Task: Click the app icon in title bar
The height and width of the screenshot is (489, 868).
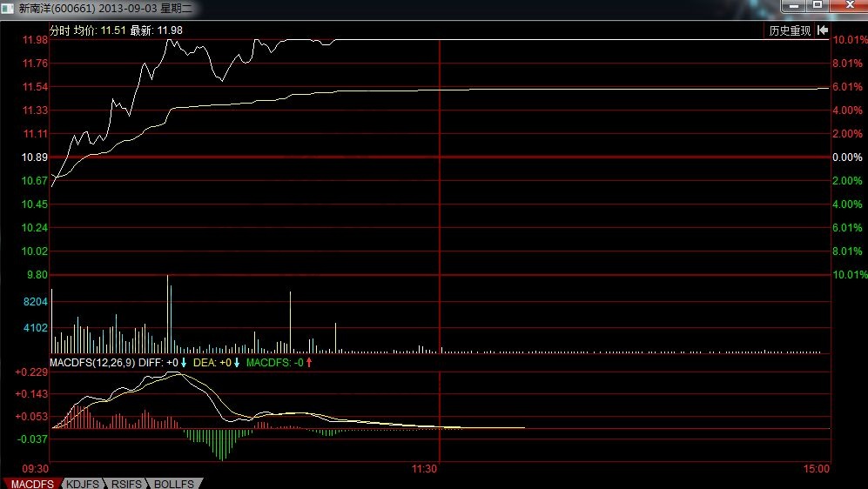Action: coord(8,9)
